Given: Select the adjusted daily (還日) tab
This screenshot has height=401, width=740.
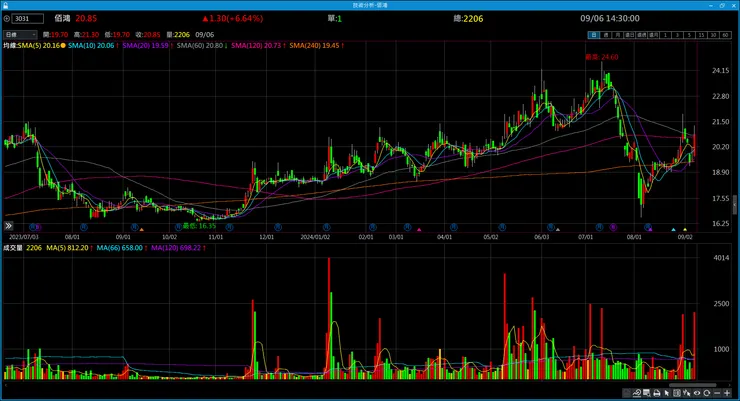Looking at the screenshot, I should tap(630, 35).
